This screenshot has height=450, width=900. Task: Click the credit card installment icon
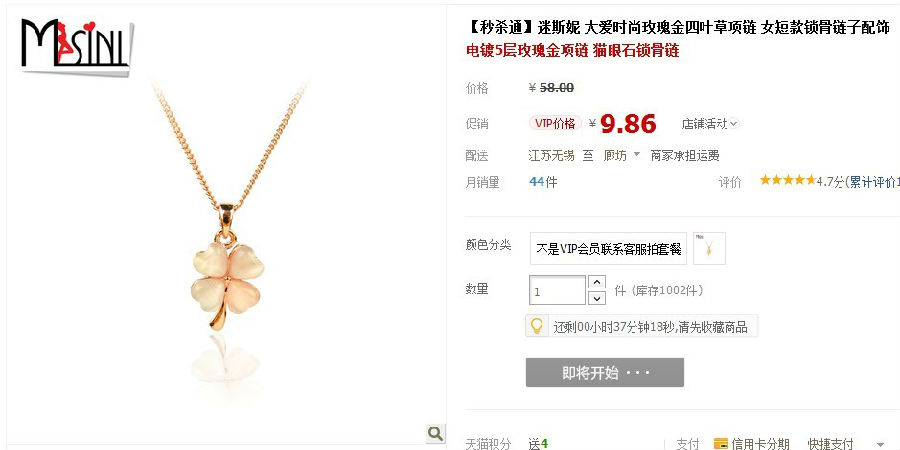(720, 444)
